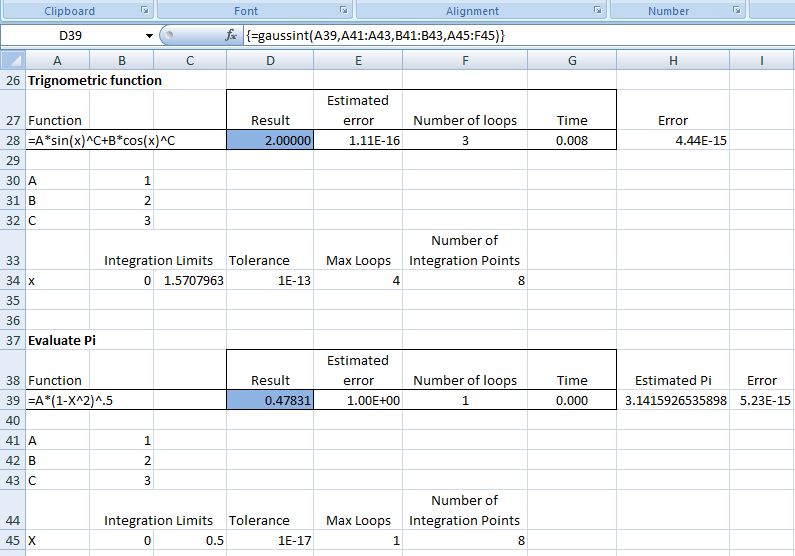Select the 1.5707963 upper limit cell
Viewport: 795px width, 556px height.
[190, 281]
